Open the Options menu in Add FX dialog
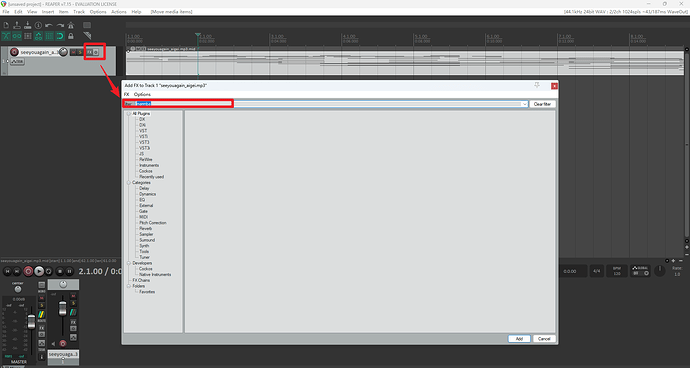This screenshot has width=690, height=368. coord(142,95)
